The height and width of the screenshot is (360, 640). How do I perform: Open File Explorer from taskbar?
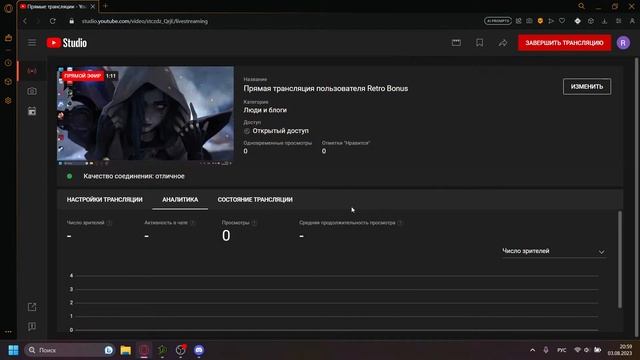tap(126, 350)
